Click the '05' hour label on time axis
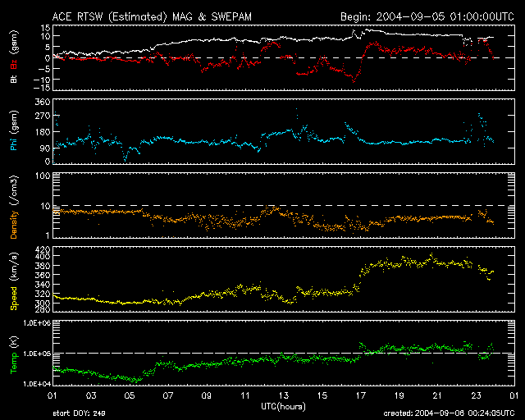This screenshot has height=420, width=525. (x=130, y=395)
